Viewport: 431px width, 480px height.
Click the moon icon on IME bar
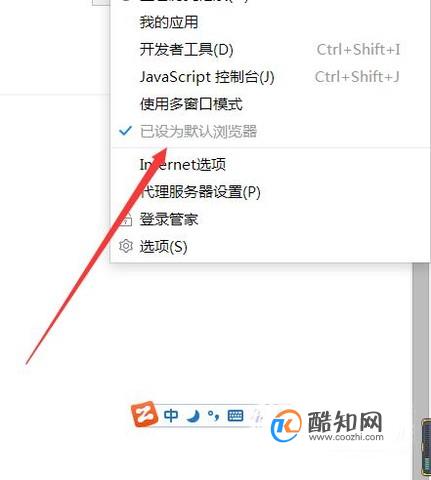point(194,416)
